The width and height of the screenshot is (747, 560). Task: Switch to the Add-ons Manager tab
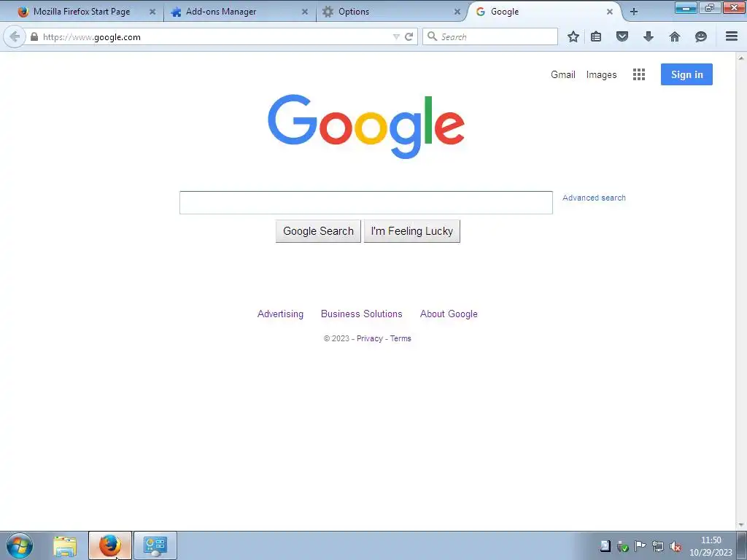[220, 12]
